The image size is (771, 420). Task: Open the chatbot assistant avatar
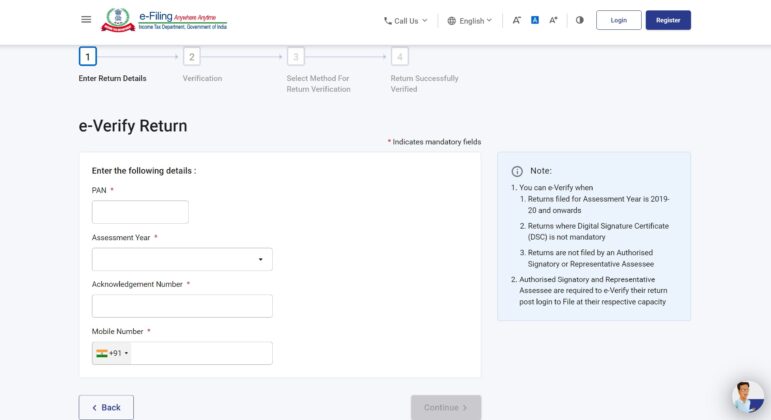[747, 396]
